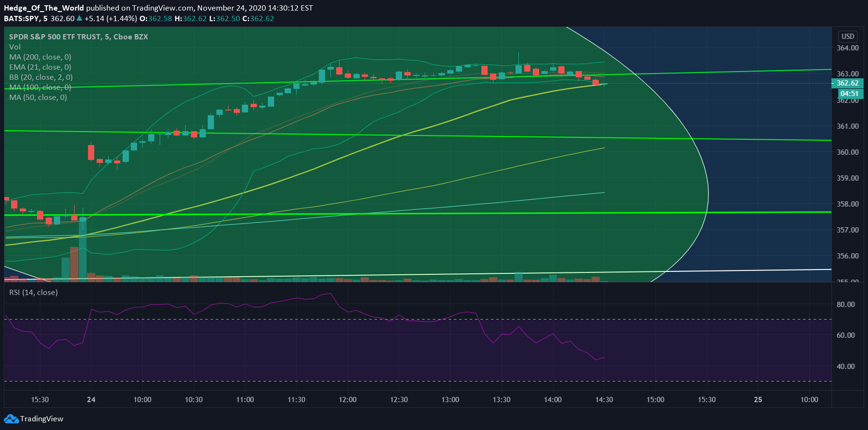Viewport: 868px width, 430px height.
Task: Click the 13:30 time axis label
Action: [502, 400]
